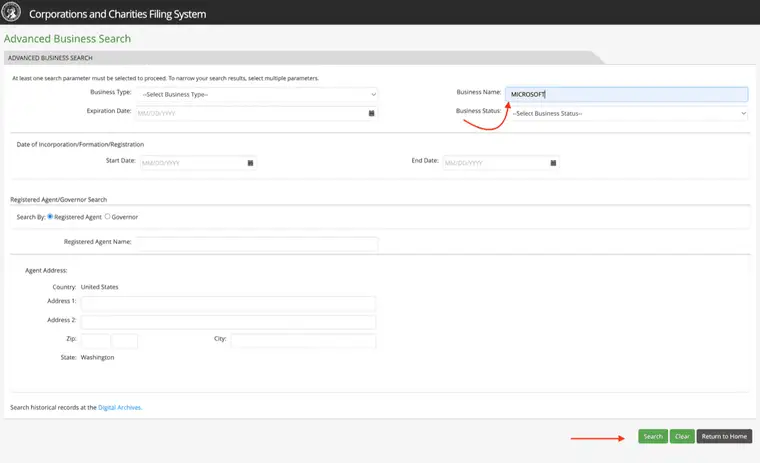The image size is (760, 463).
Task: Expand the Business Status dropdown
Action: point(627,113)
